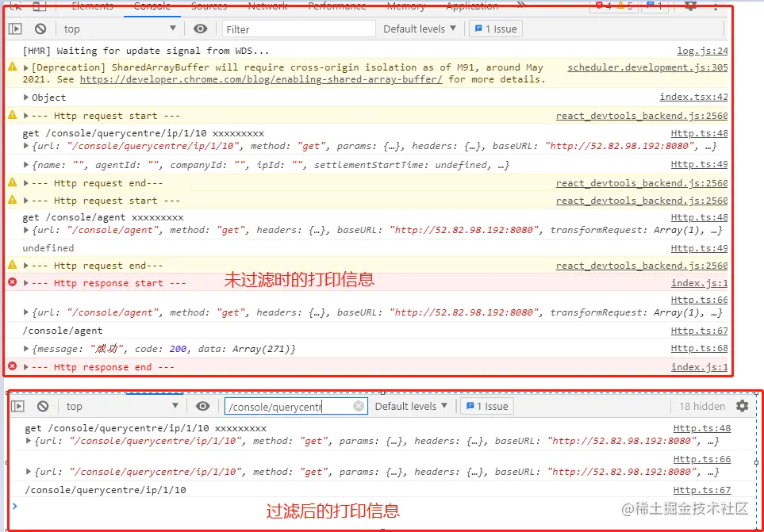The width and height of the screenshot is (764, 532).
Task: Click error icon on Http response end row
Action: 13,366
